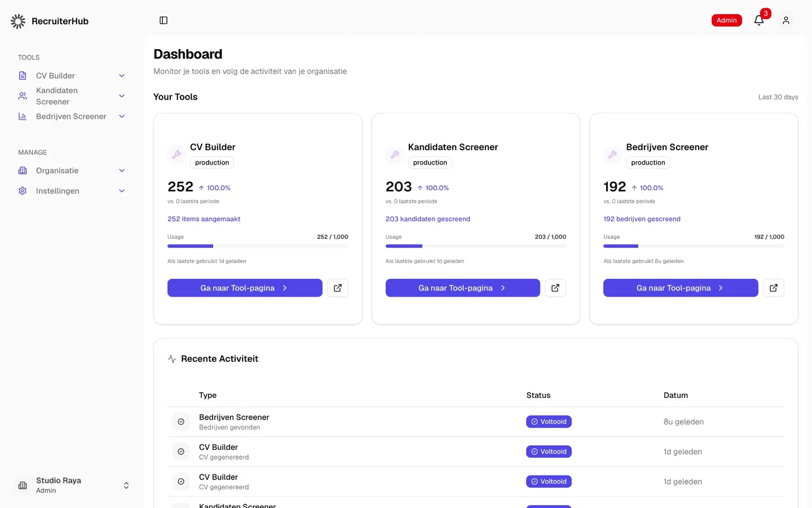This screenshot has width=812, height=508.
Task: Expand the Bedrijven Screener sidebar chevron
Action: tap(122, 116)
